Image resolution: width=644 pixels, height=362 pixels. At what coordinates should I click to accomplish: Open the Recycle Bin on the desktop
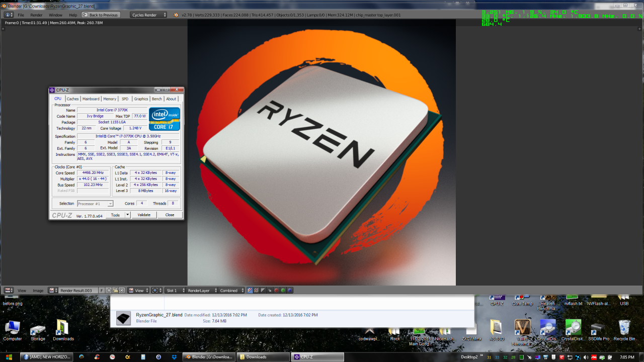[624, 330]
